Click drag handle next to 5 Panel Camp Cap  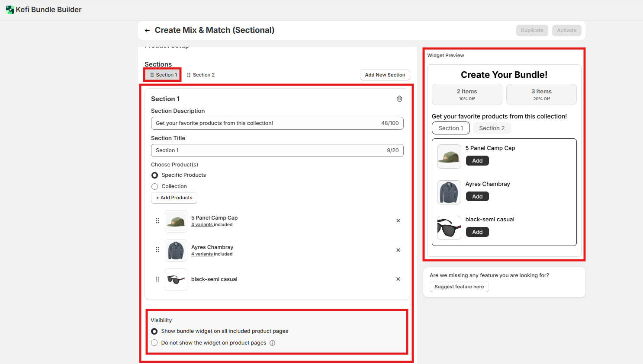(x=157, y=221)
